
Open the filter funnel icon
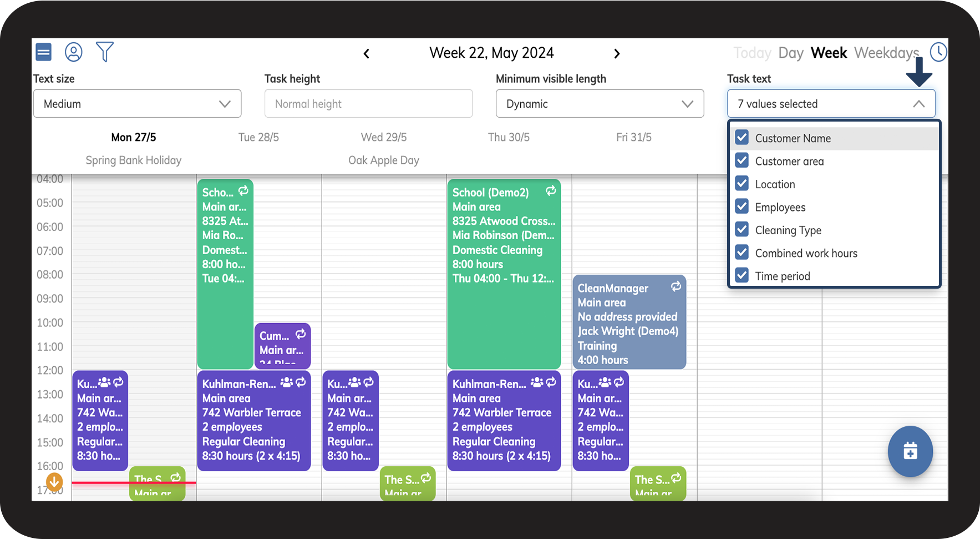click(x=105, y=52)
